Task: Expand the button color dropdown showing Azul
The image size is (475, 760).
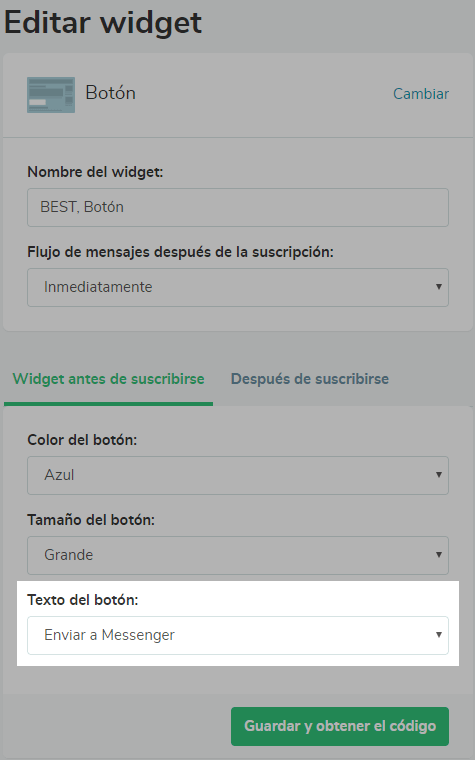Action: (238, 475)
